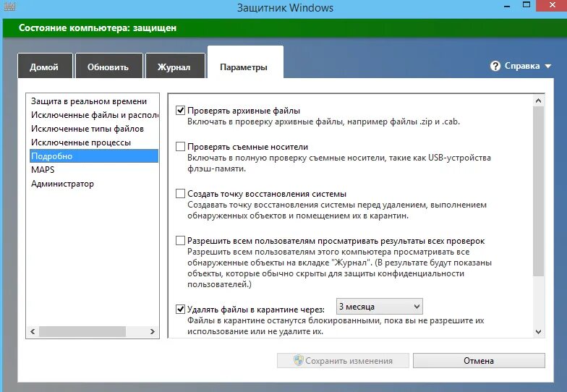Open the Обновить tab
Image resolution: width=567 pixels, height=392 pixels.
(108, 66)
